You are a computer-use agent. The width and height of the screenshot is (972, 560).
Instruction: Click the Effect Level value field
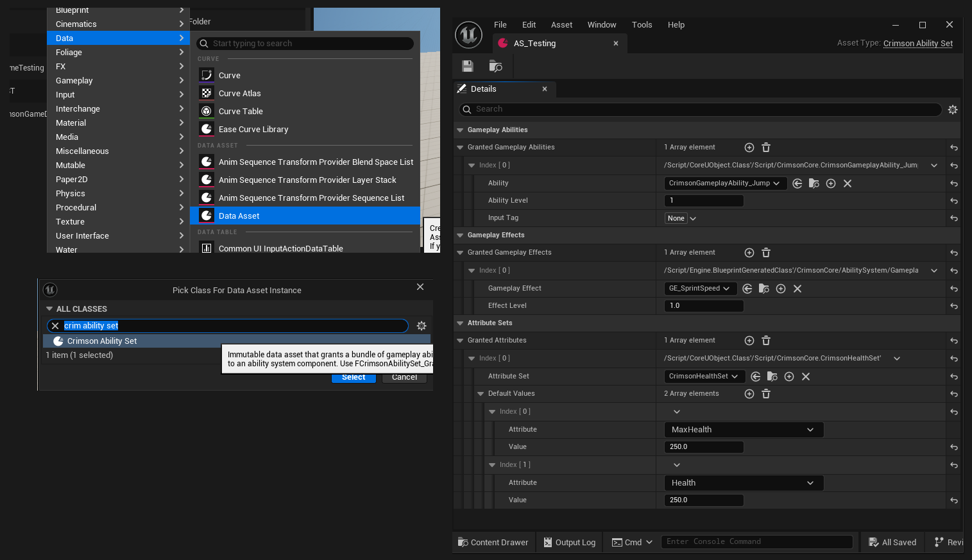pos(704,306)
